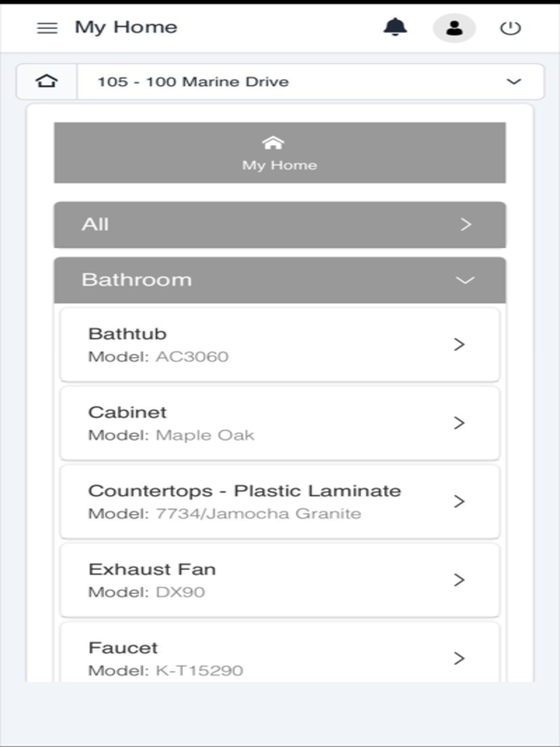The width and height of the screenshot is (560, 747).
Task: Expand the All category
Action: [280, 224]
